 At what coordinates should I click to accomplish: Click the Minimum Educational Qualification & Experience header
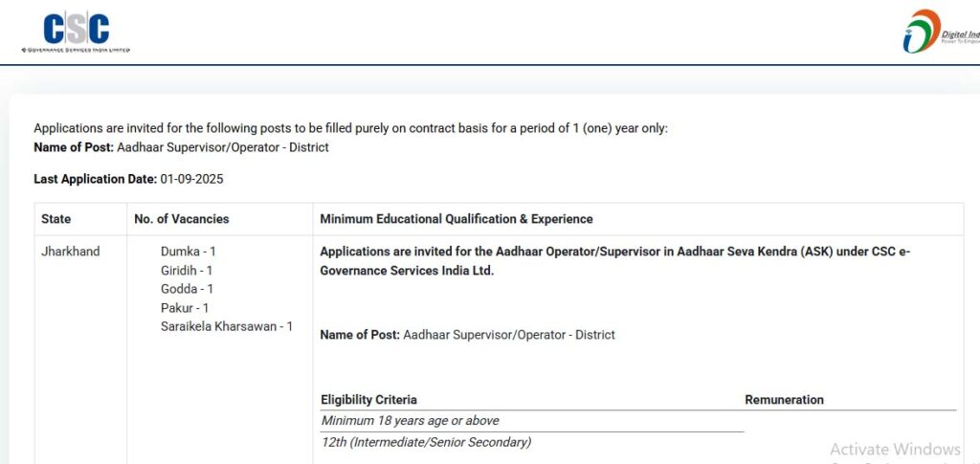click(457, 219)
